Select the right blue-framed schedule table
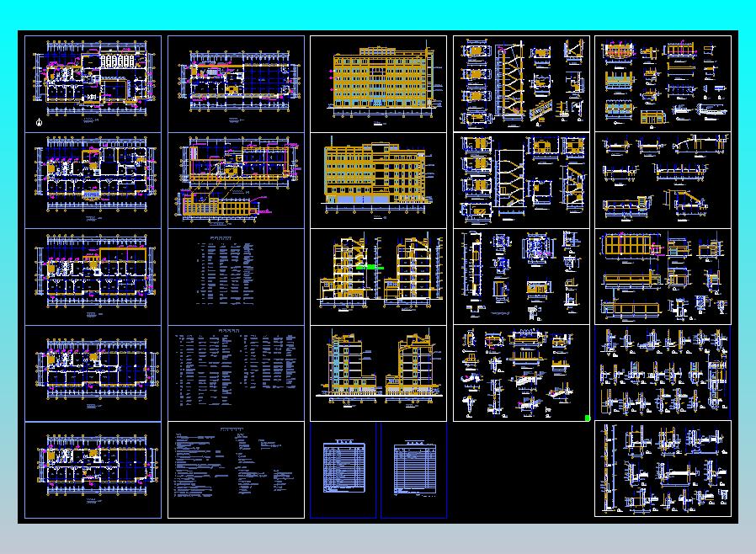The height and width of the screenshot is (554, 756). (x=414, y=470)
